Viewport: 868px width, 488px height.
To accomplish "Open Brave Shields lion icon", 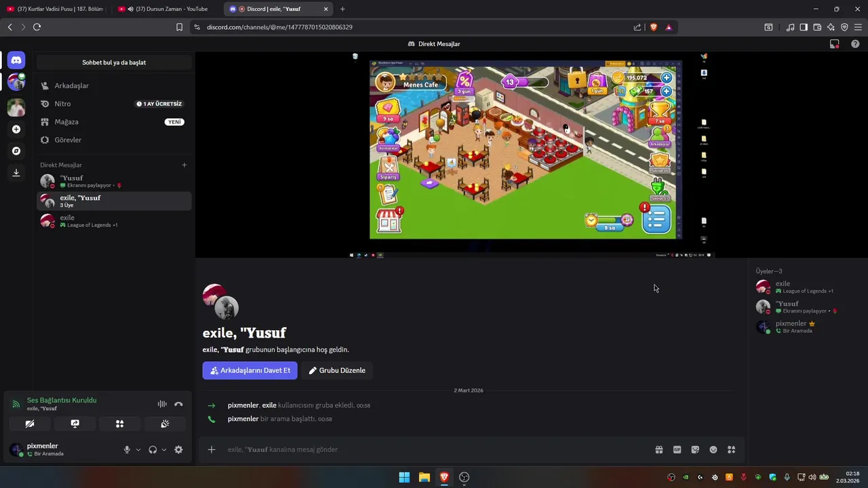I will point(654,27).
